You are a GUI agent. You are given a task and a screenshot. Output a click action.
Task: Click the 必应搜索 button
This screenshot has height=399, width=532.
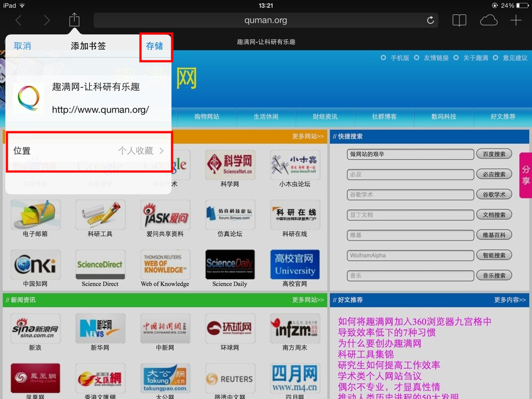click(494, 175)
